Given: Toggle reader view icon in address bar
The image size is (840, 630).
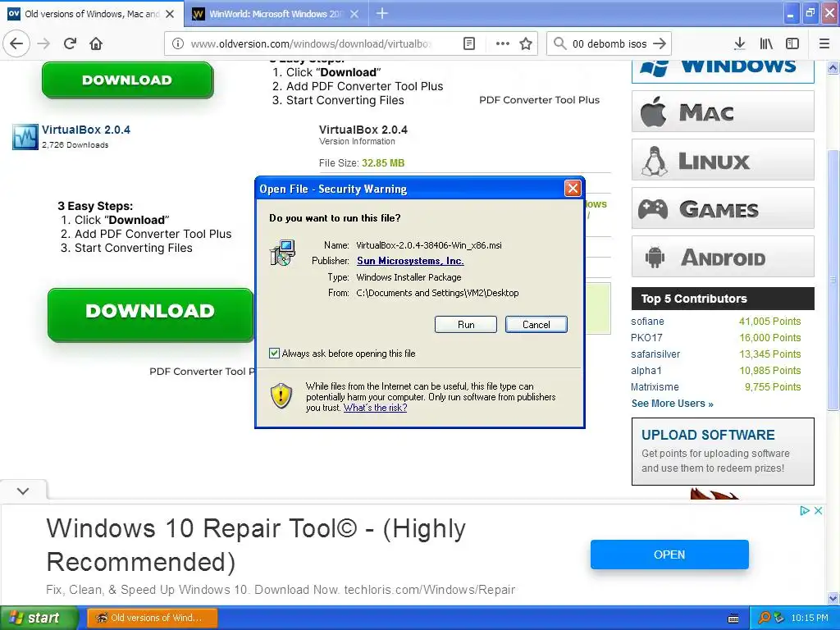Looking at the screenshot, I should (469, 43).
